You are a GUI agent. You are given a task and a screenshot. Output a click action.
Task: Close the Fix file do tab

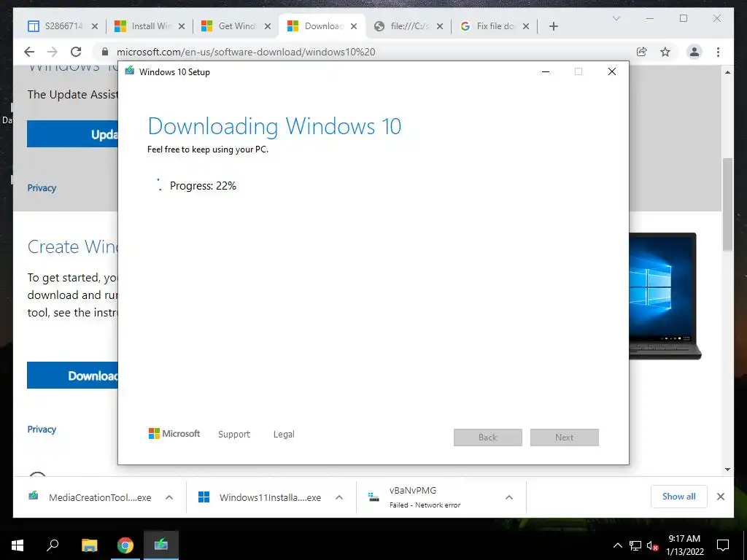(526, 26)
